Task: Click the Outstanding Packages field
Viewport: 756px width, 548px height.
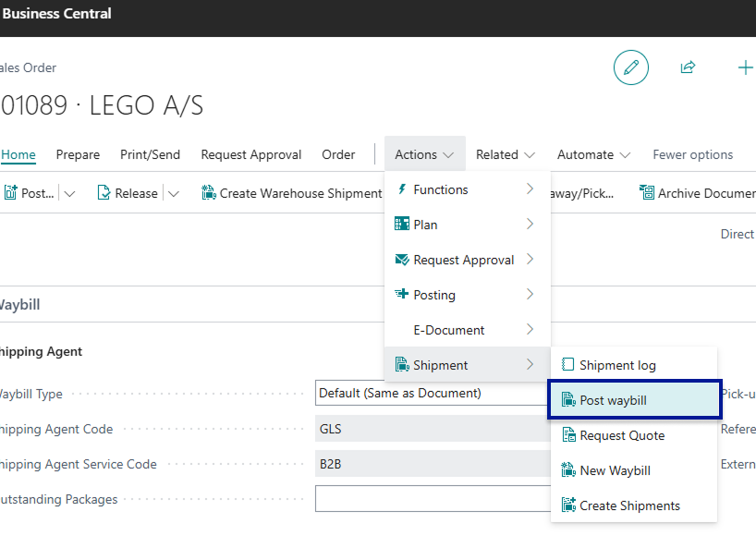Action: (433, 499)
